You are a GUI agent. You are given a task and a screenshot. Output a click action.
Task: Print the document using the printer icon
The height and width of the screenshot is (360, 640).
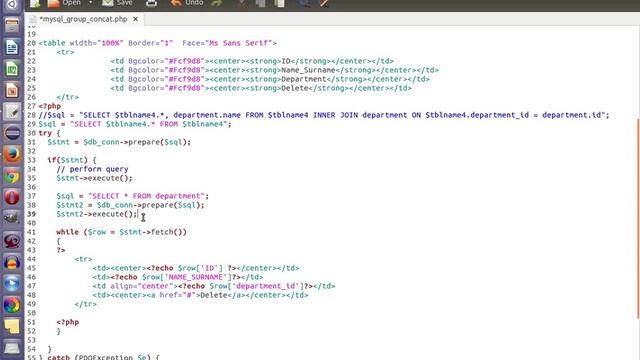pos(151,3)
